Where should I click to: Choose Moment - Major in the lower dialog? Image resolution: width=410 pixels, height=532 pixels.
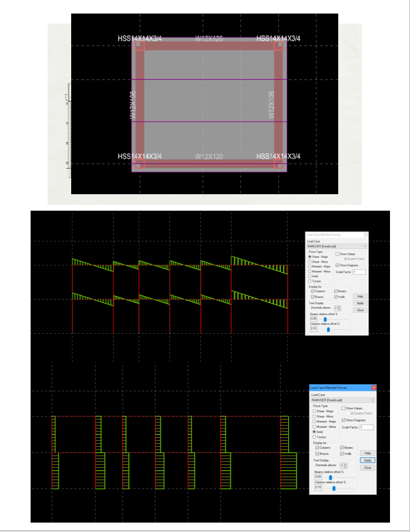[314, 421]
